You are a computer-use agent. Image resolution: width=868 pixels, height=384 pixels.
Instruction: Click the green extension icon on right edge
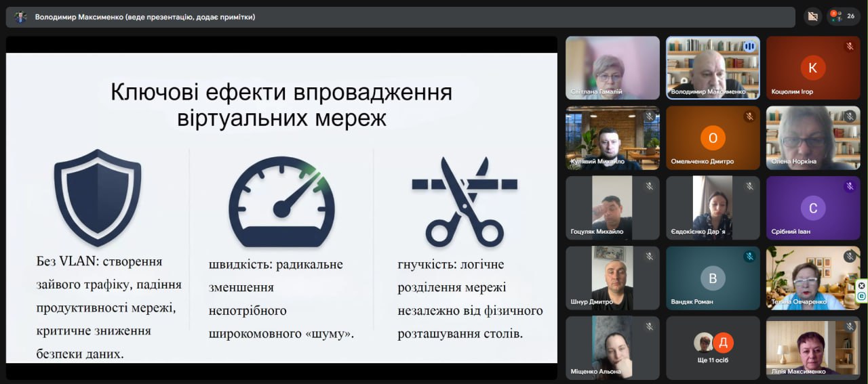coord(862,297)
